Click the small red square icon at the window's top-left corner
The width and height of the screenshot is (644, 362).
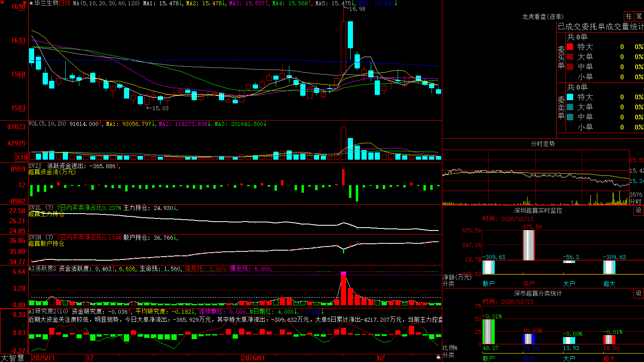click(2, 2)
